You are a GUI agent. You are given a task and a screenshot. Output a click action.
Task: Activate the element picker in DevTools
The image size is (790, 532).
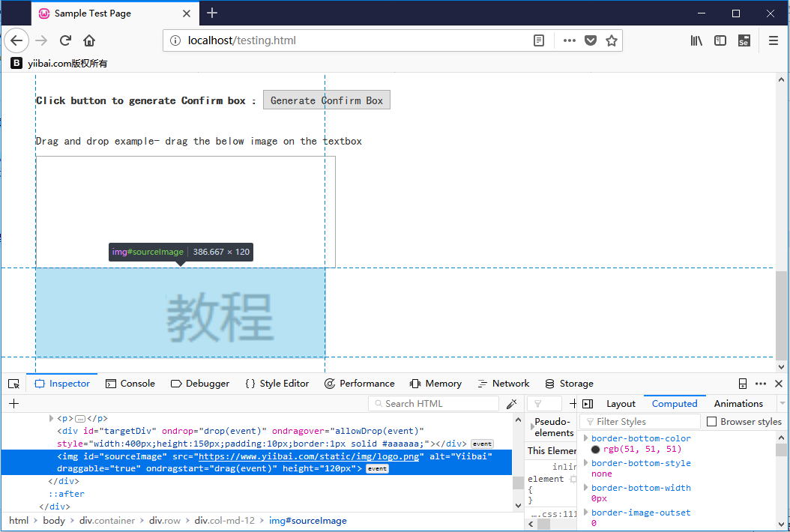click(x=13, y=384)
